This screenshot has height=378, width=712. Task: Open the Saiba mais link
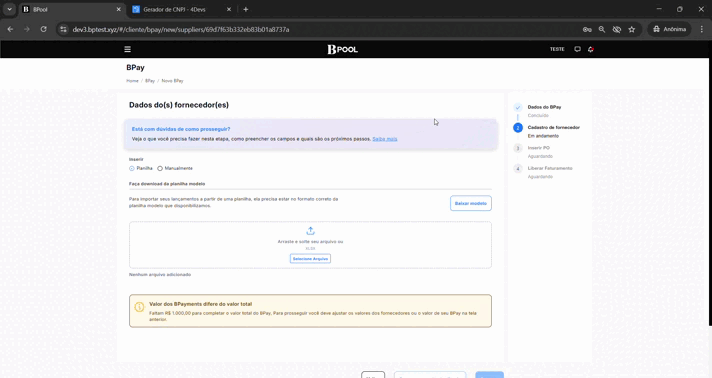pos(385,139)
